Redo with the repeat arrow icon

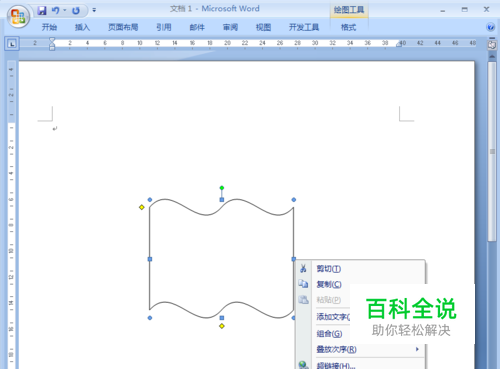coord(76,11)
